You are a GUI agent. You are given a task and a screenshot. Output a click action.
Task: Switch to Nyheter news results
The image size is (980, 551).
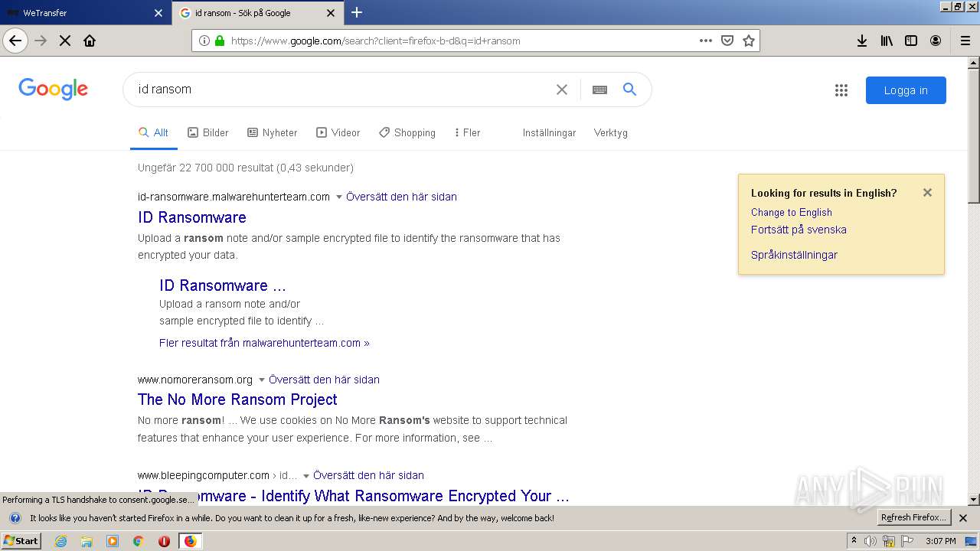pos(272,132)
